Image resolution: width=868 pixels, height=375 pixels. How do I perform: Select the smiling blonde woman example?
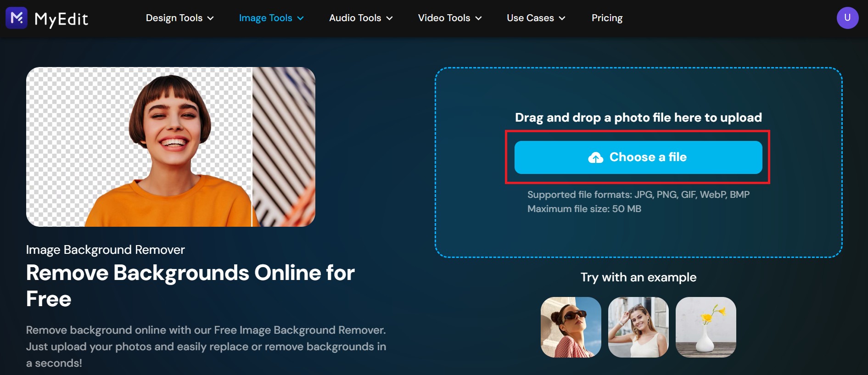638,327
